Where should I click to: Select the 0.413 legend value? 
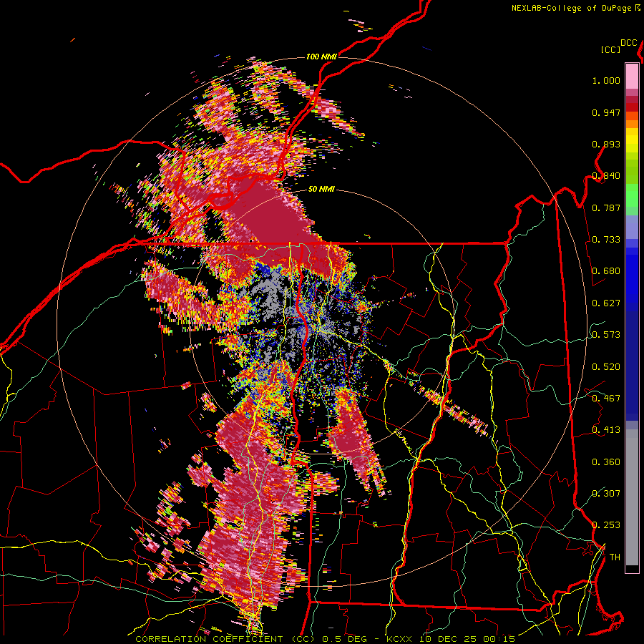(x=606, y=430)
